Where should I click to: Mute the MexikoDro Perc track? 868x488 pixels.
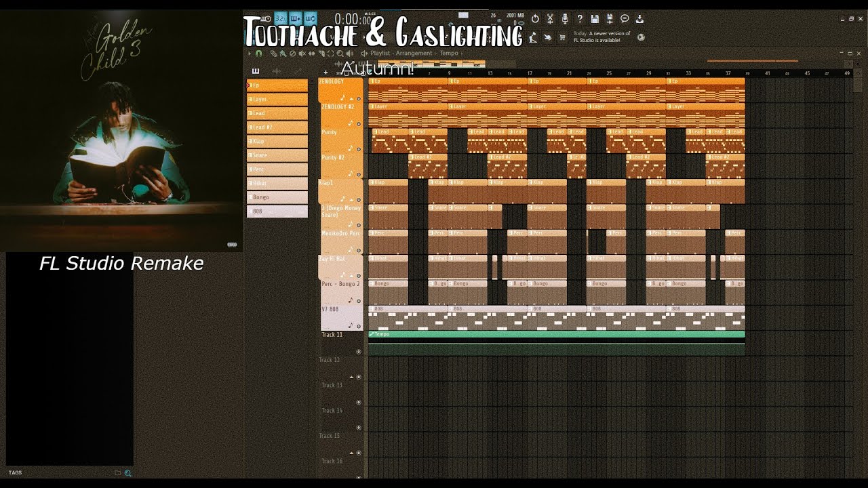pyautogui.click(x=359, y=250)
